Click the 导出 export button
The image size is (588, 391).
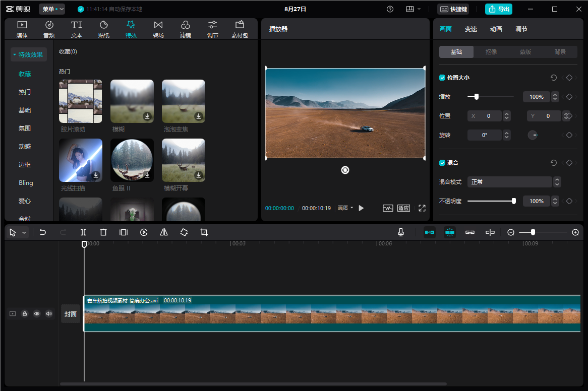[498, 9]
